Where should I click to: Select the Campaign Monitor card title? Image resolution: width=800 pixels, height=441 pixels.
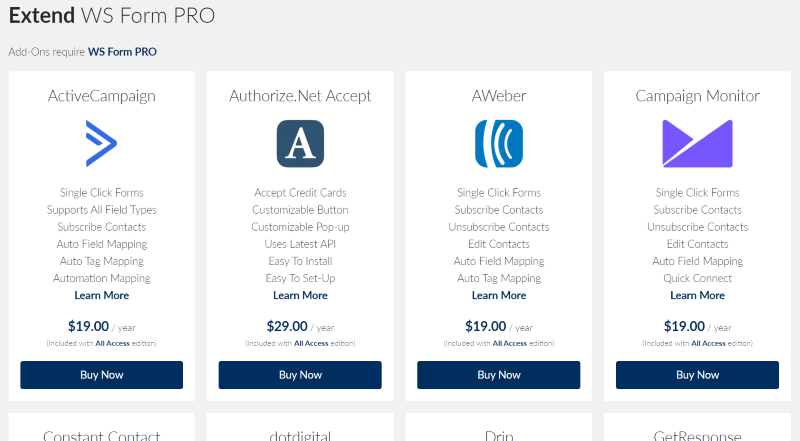pyautogui.click(x=697, y=96)
